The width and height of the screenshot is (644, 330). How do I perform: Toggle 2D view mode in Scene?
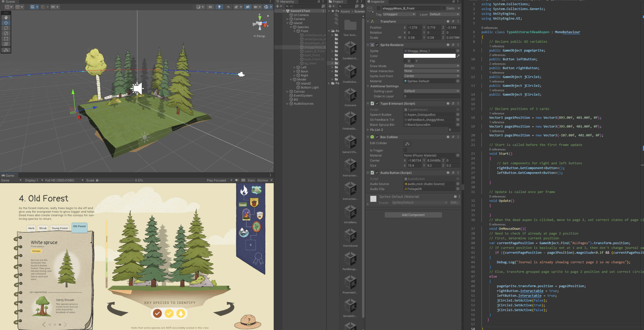click(210, 7)
